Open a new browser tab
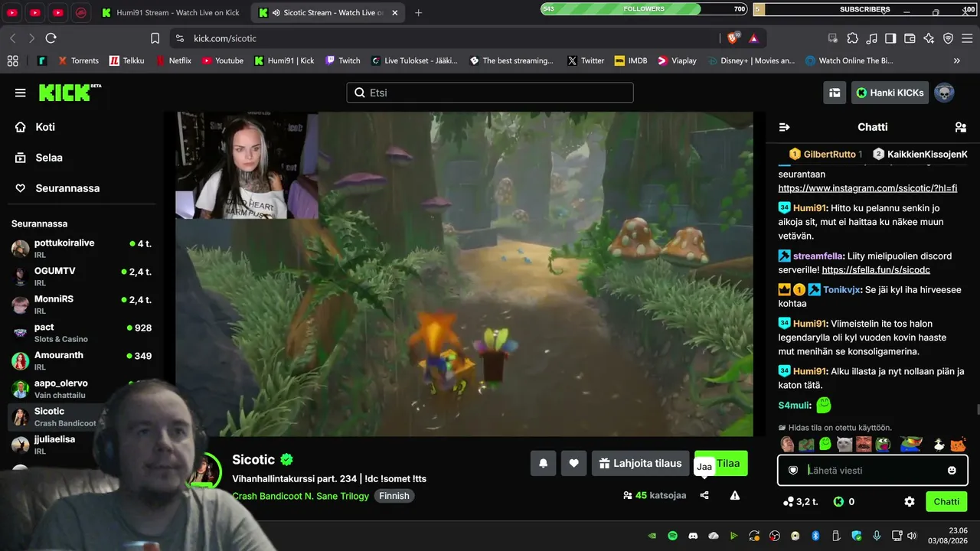 (x=419, y=13)
